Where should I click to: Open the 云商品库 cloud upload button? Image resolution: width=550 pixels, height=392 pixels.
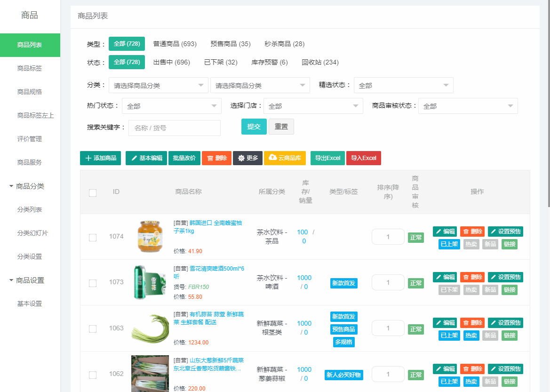285,158
